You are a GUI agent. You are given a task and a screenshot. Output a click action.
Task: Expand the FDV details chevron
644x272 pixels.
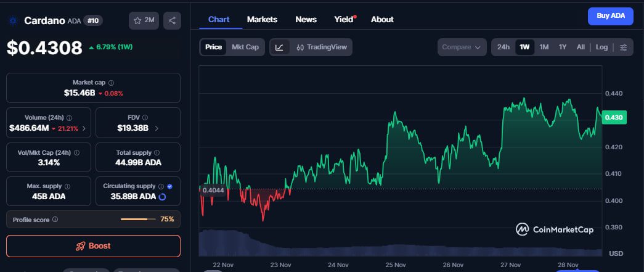pyautogui.click(x=156, y=128)
